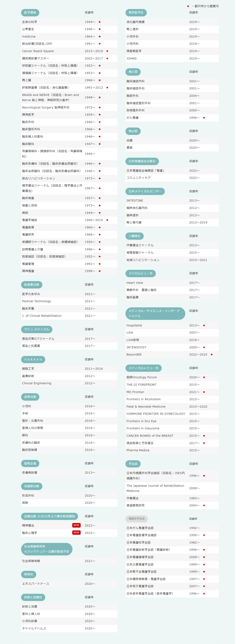
Task: Select 看護研究 journal row
Action: tap(69, 235)
